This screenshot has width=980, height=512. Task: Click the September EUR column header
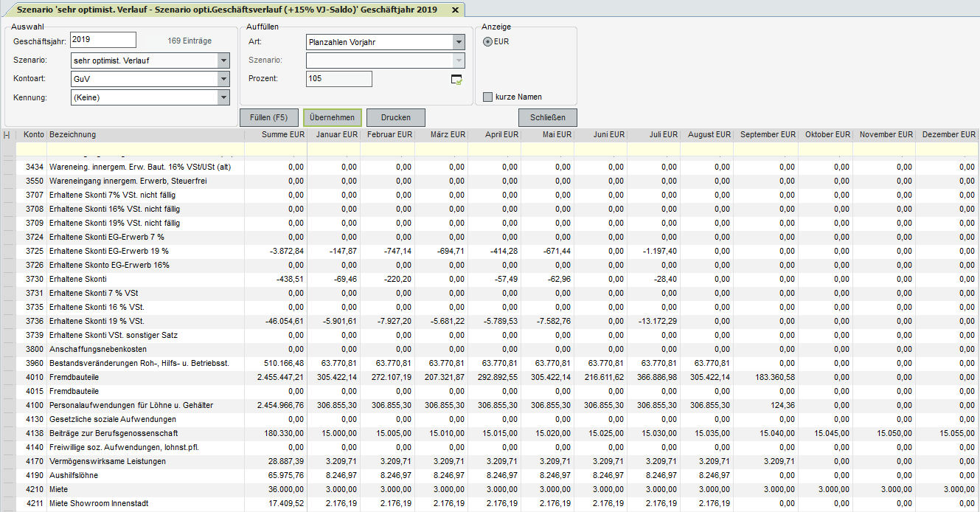[x=766, y=135]
